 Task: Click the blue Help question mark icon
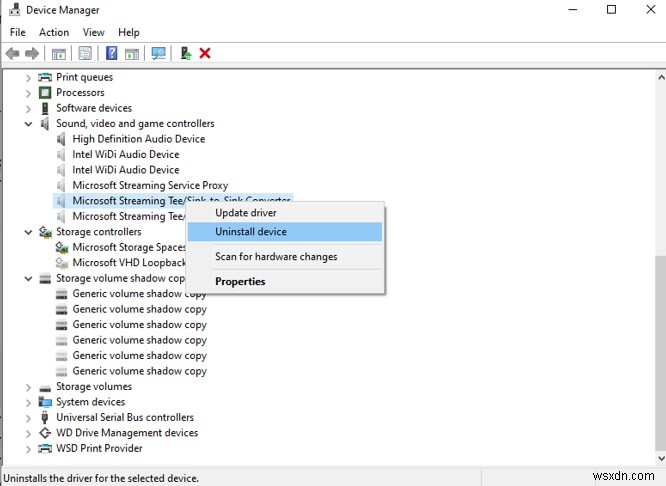tap(112, 53)
